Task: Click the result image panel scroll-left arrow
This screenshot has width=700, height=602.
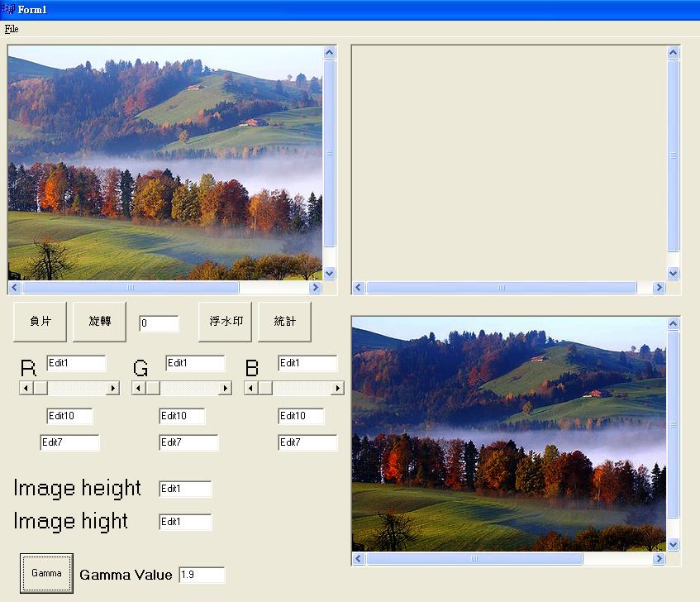Action: (359, 558)
